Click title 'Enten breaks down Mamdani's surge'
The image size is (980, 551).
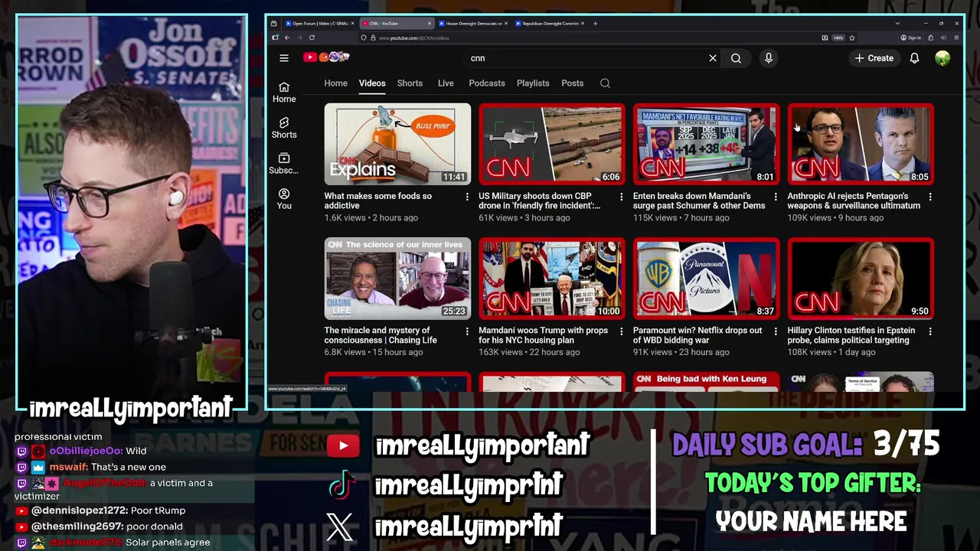coord(699,201)
